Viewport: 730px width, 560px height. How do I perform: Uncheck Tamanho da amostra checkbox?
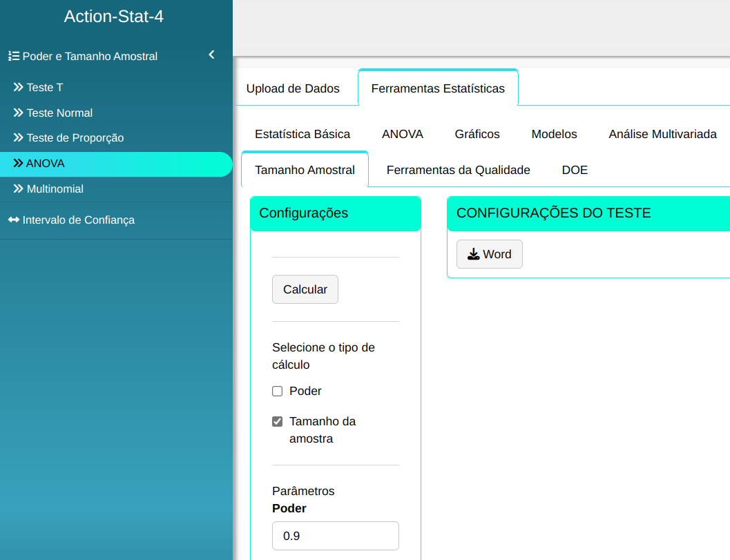click(x=278, y=421)
